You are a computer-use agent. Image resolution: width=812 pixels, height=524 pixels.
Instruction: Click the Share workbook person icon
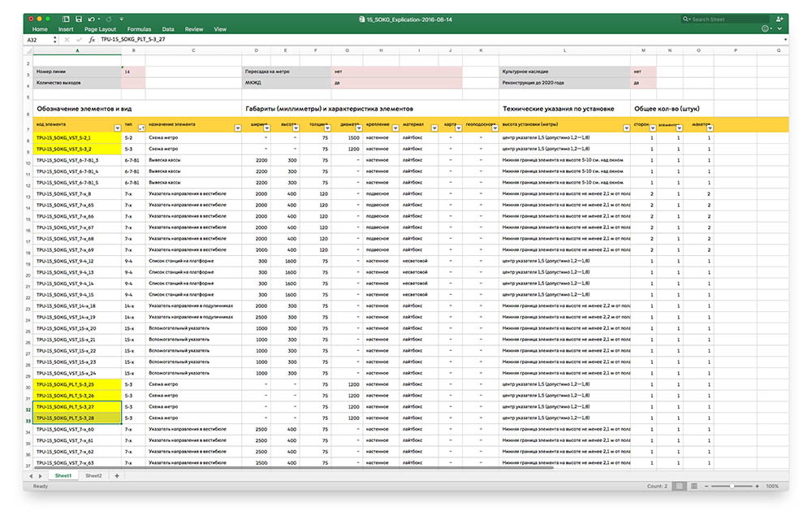[x=780, y=19]
